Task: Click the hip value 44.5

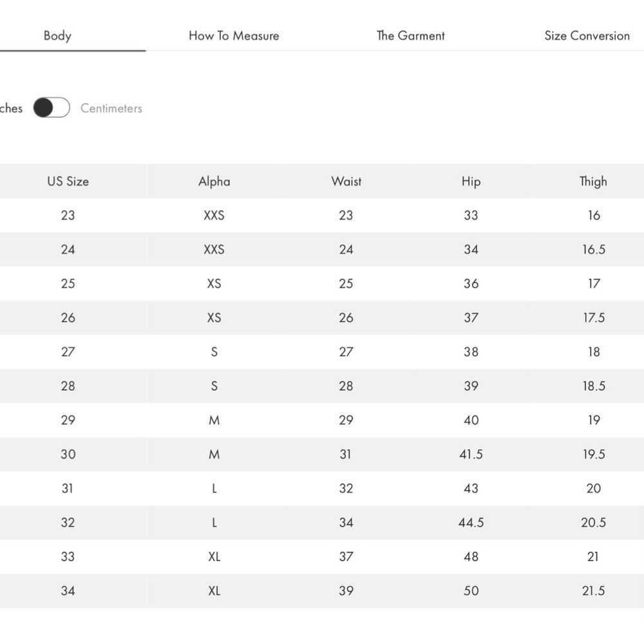Action: (471, 522)
